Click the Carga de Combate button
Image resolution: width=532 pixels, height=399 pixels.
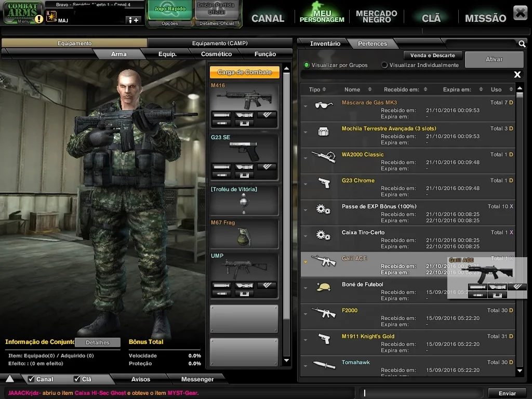[x=244, y=72]
